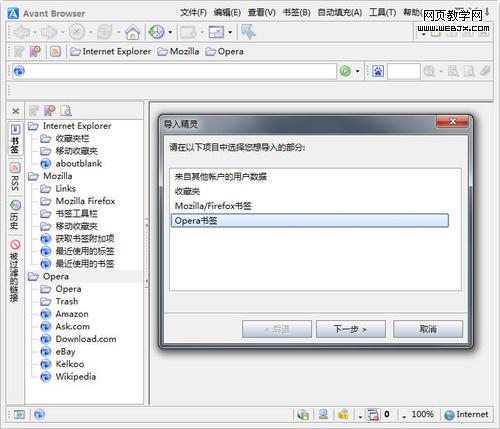This screenshot has height=429, width=500.
Task: Click the search box next to Baidu icon
Action: click(404, 71)
